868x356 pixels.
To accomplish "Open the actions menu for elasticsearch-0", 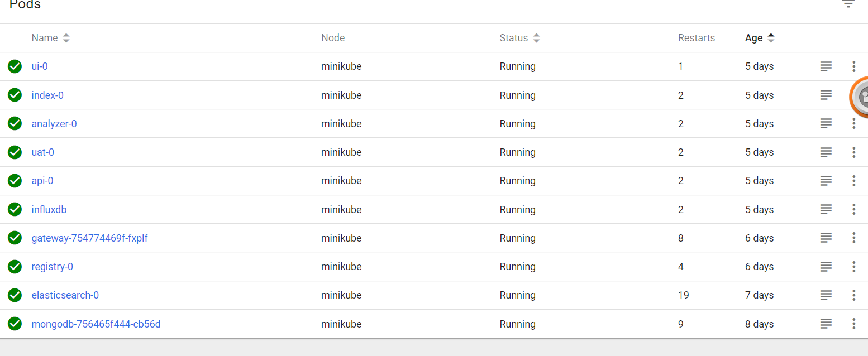I will coord(853,295).
